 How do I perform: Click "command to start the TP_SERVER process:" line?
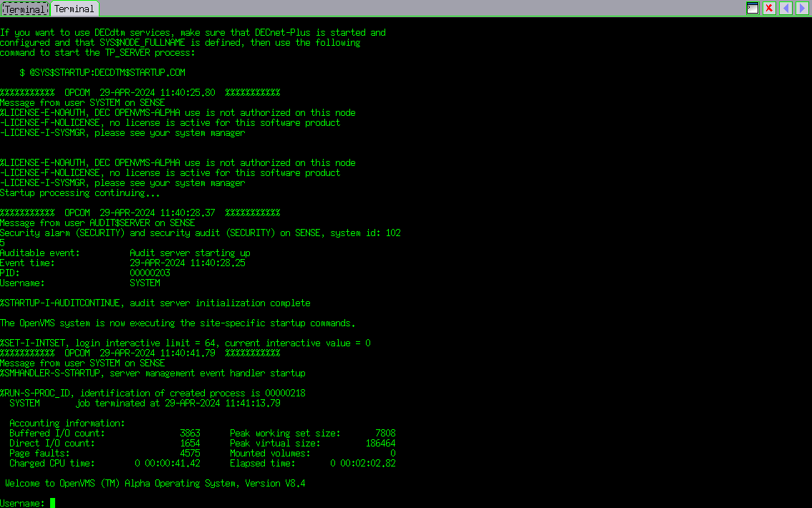[x=97, y=53]
